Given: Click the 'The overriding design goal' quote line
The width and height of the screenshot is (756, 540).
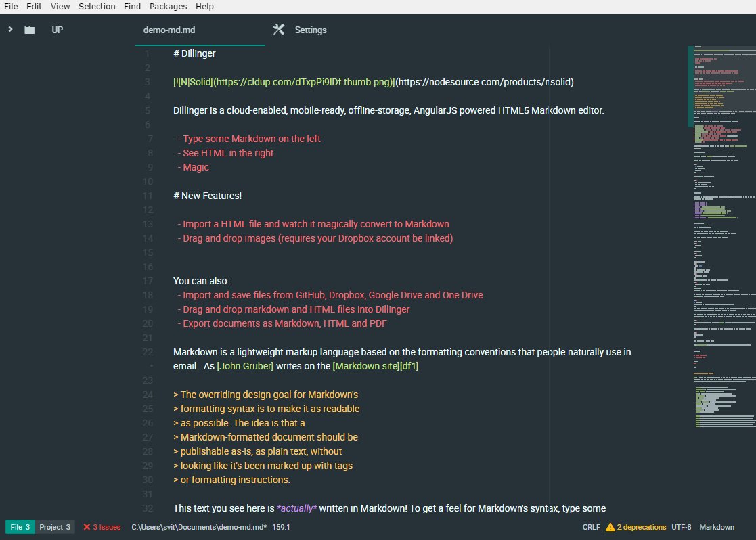Looking at the screenshot, I should pos(266,395).
